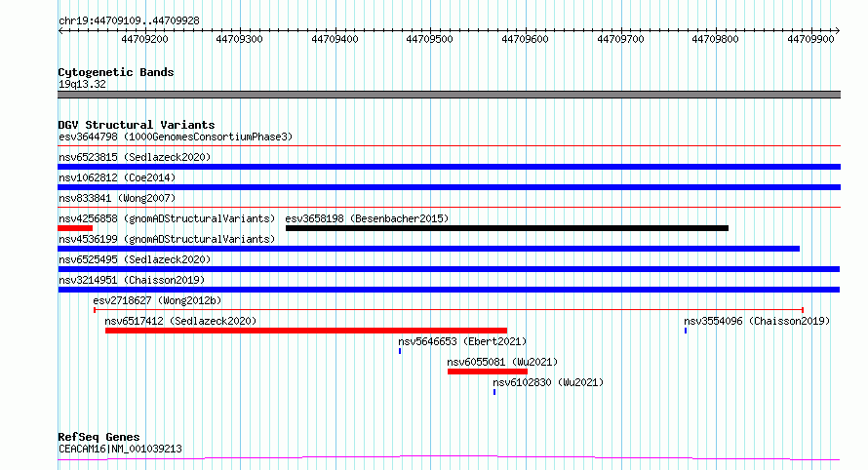Select the short red nsv4256858 variant bar
This screenshot has height=470, width=868.
(x=75, y=228)
